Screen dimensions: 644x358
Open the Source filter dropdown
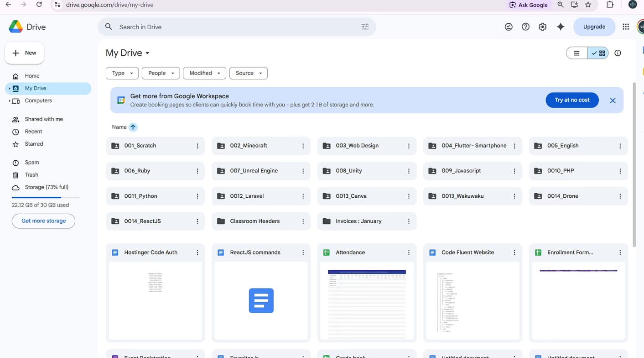tap(249, 73)
